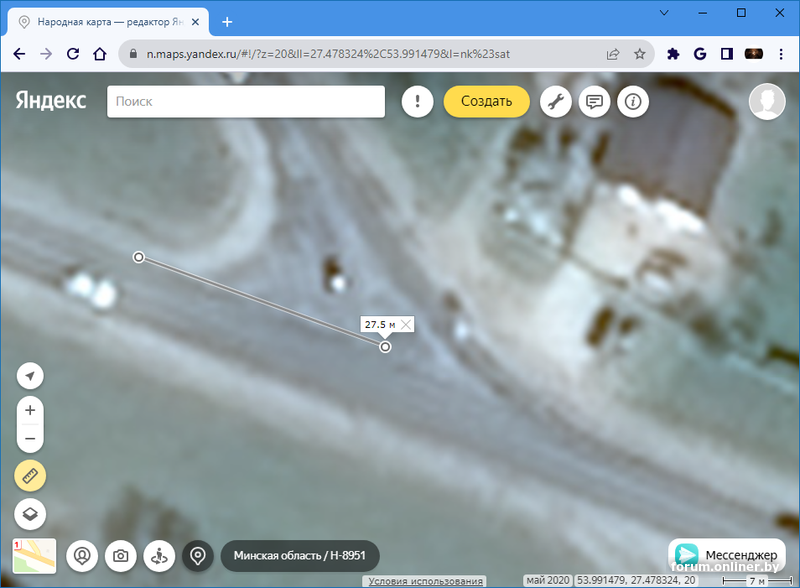Click the exclamation mark report button
The width and height of the screenshot is (800, 588).
[417, 102]
